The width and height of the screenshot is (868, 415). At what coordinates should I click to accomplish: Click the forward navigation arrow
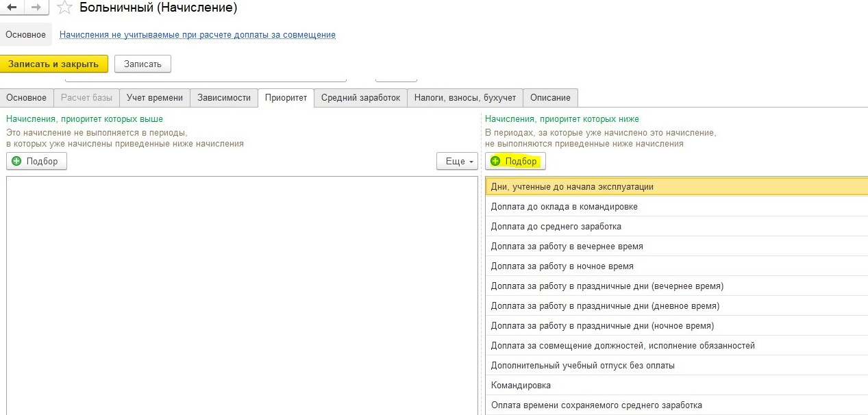click(36, 8)
